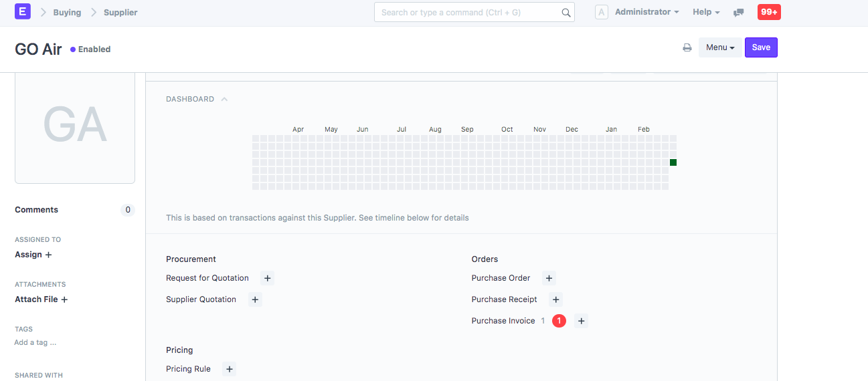
Task: Add new Purchase Receipt
Action: pos(555,299)
